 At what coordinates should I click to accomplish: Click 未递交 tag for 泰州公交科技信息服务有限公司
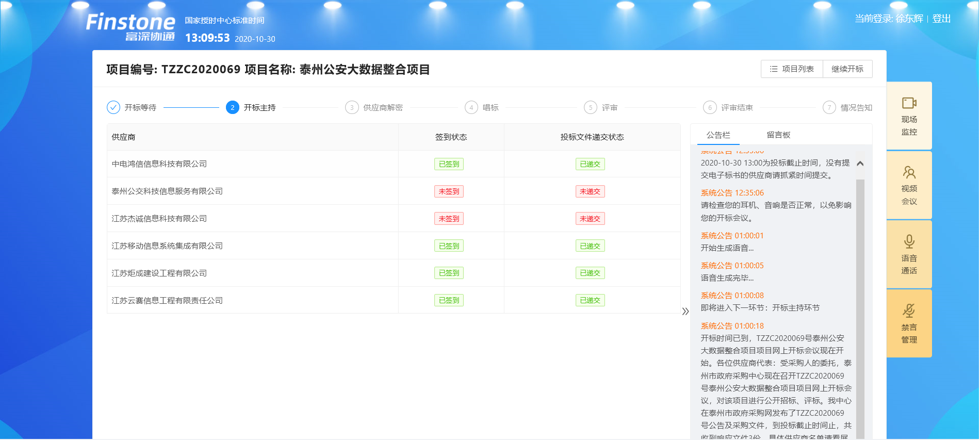pos(590,191)
